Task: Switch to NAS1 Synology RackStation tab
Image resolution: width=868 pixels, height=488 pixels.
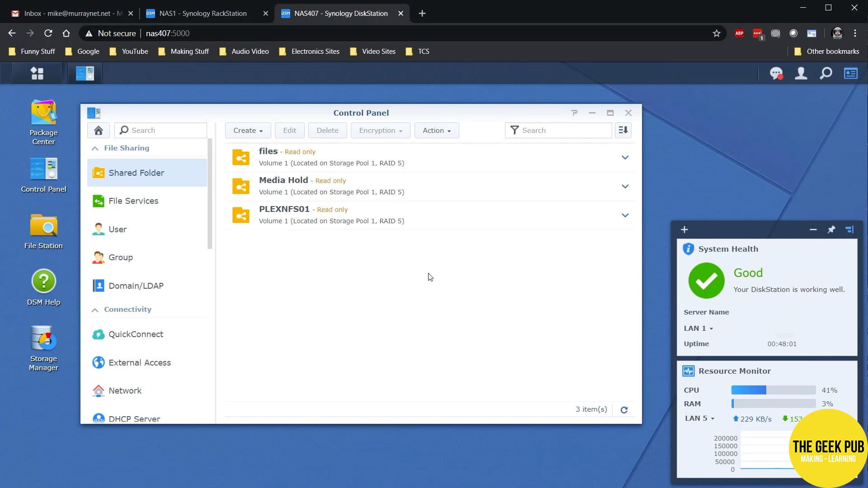Action: tap(202, 14)
